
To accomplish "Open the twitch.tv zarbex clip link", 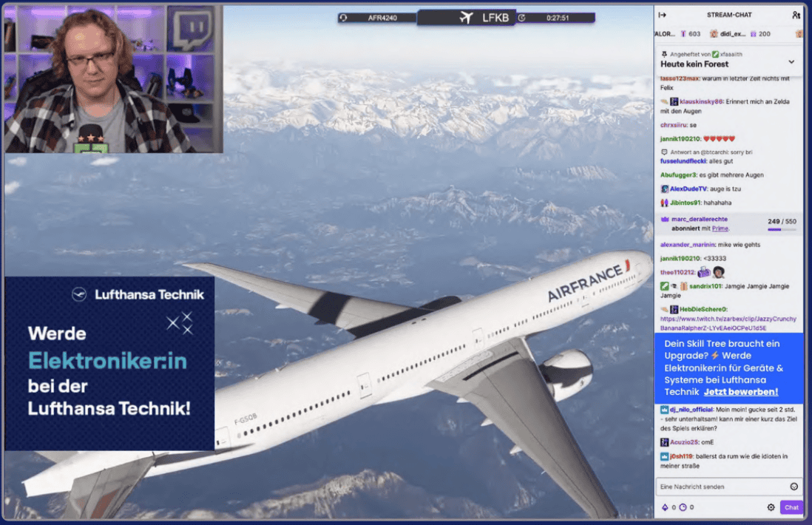I will [728, 323].
